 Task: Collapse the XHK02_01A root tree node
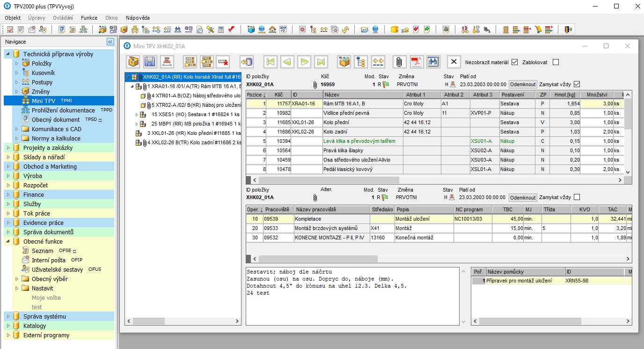point(128,77)
